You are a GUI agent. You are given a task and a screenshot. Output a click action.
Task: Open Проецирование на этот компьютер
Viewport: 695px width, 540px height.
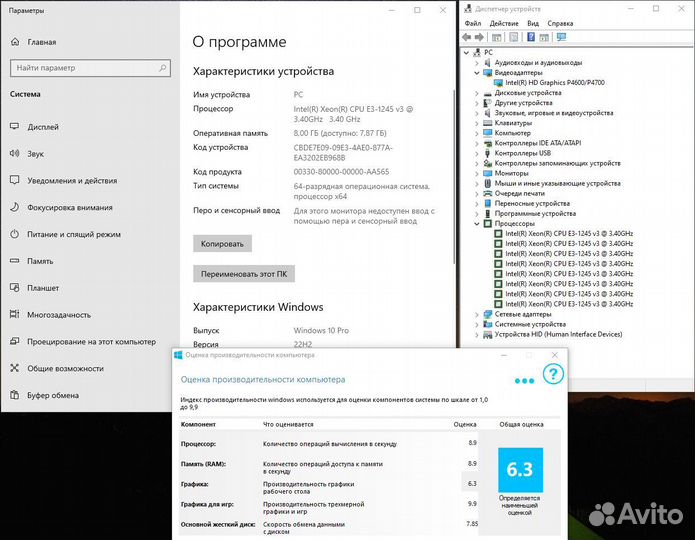[x=91, y=341]
